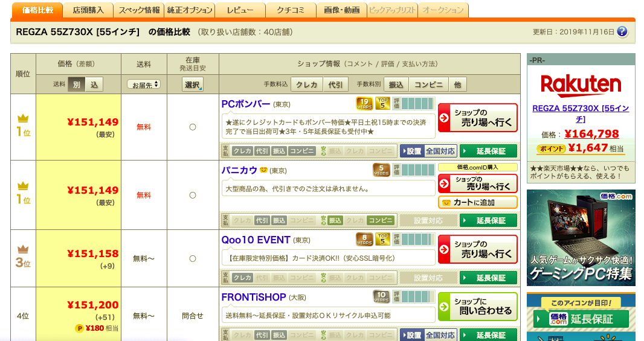Open the PCボンバー shop link
Viewport: 644px width, 341px height.
(246, 104)
